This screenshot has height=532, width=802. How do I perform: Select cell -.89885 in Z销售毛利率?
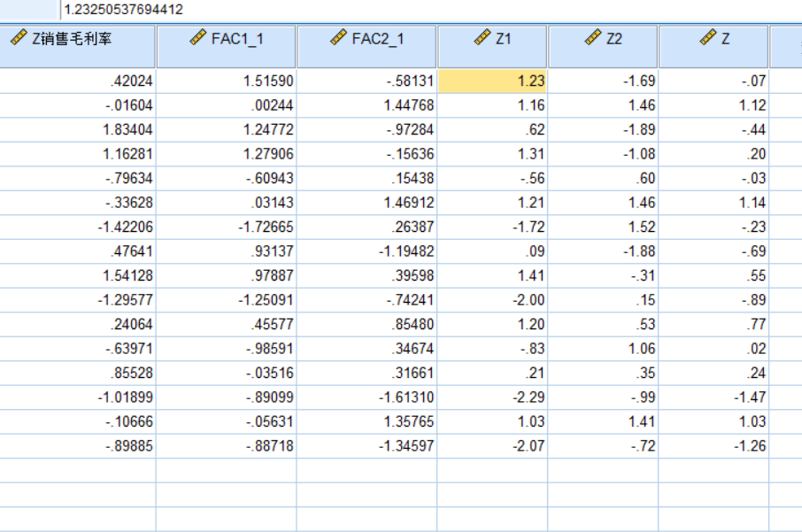pyautogui.click(x=77, y=445)
